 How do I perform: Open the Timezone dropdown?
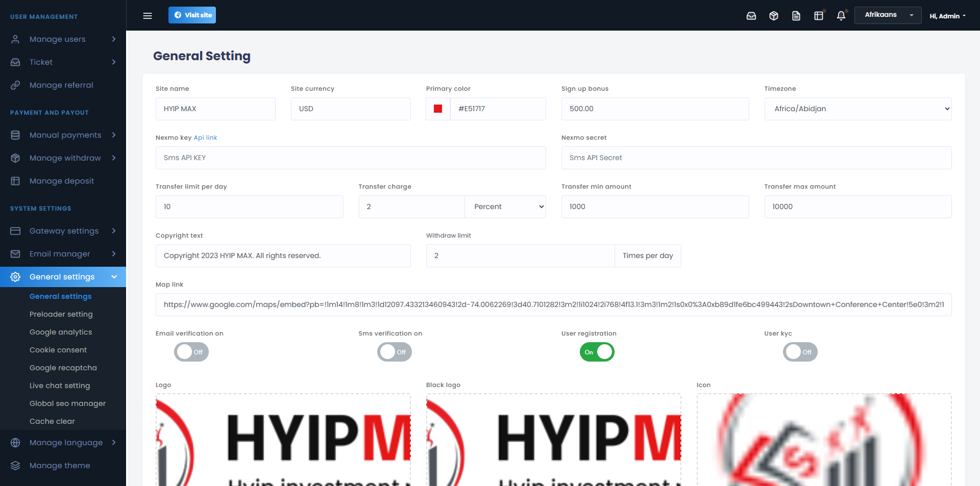pos(857,109)
